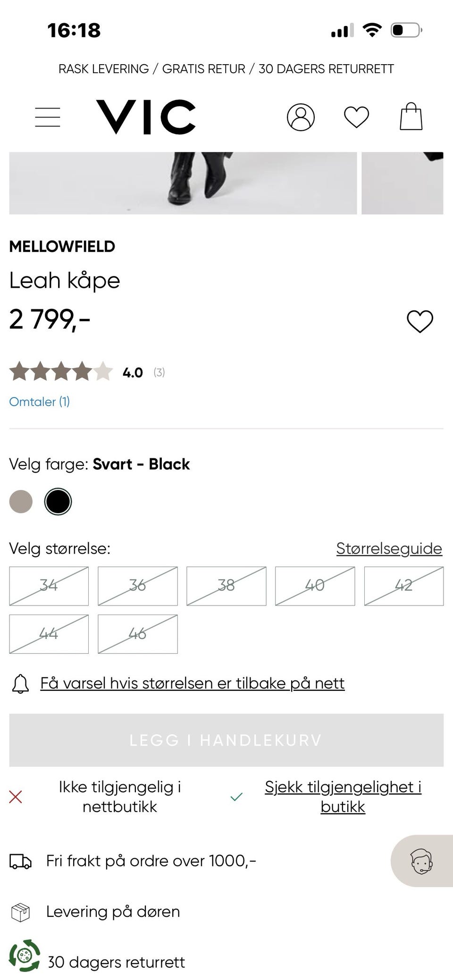
Task: Open the shopping bag cart
Action: pyautogui.click(x=411, y=116)
